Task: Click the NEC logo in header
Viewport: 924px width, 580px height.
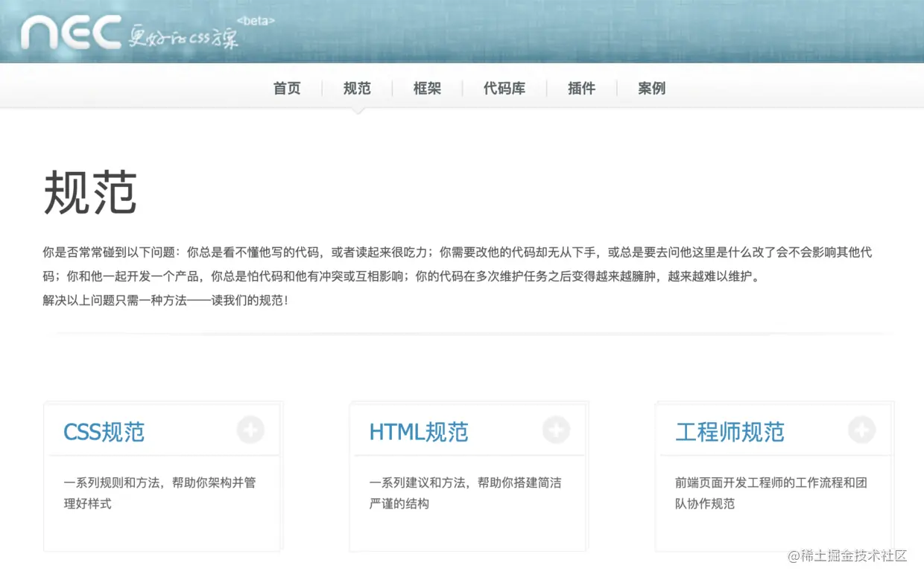Action: tap(71, 33)
